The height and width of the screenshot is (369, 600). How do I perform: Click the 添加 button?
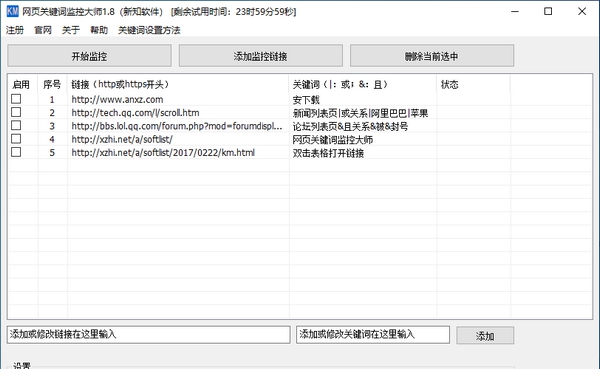[x=485, y=336]
